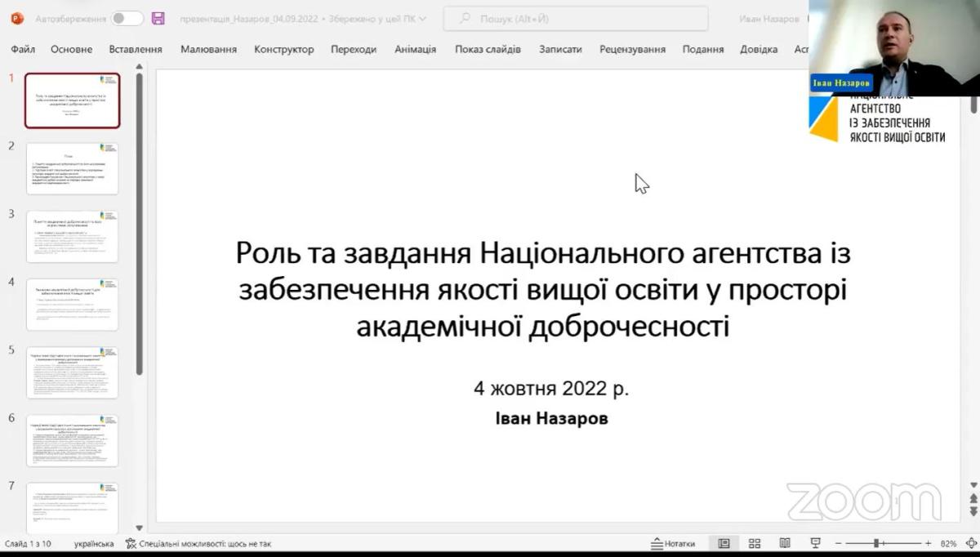Switch to Normal view icon
The height and width of the screenshot is (557, 980).
click(x=724, y=543)
